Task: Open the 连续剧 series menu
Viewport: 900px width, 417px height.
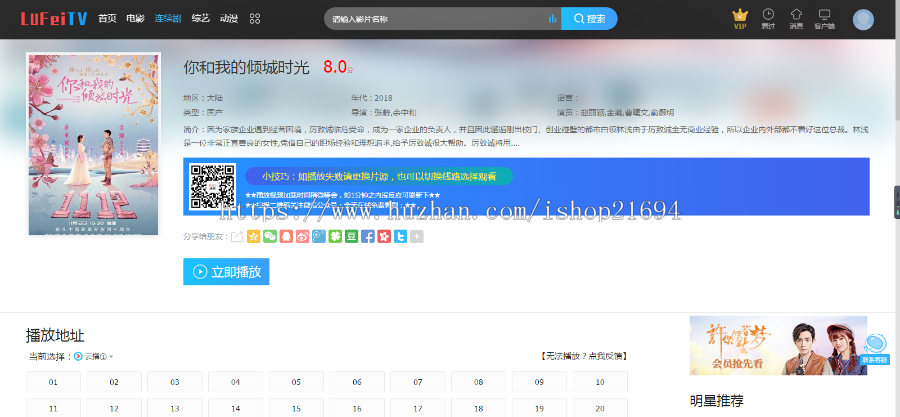Action: (x=168, y=18)
